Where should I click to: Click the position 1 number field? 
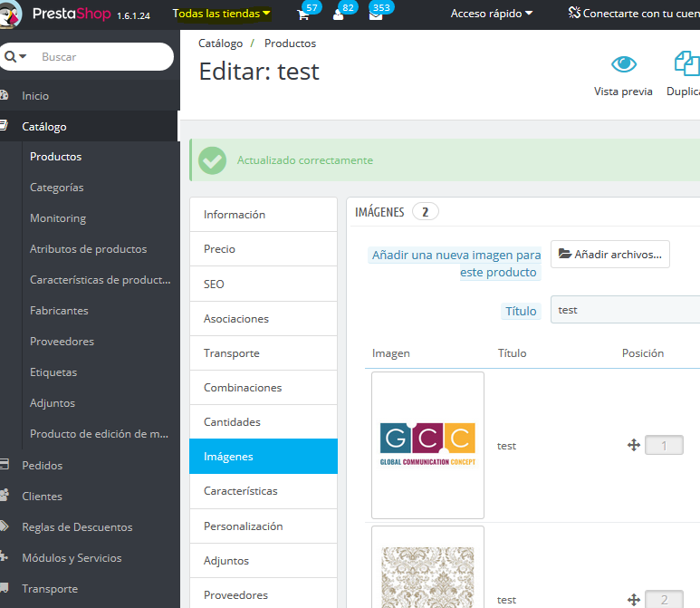[664, 445]
